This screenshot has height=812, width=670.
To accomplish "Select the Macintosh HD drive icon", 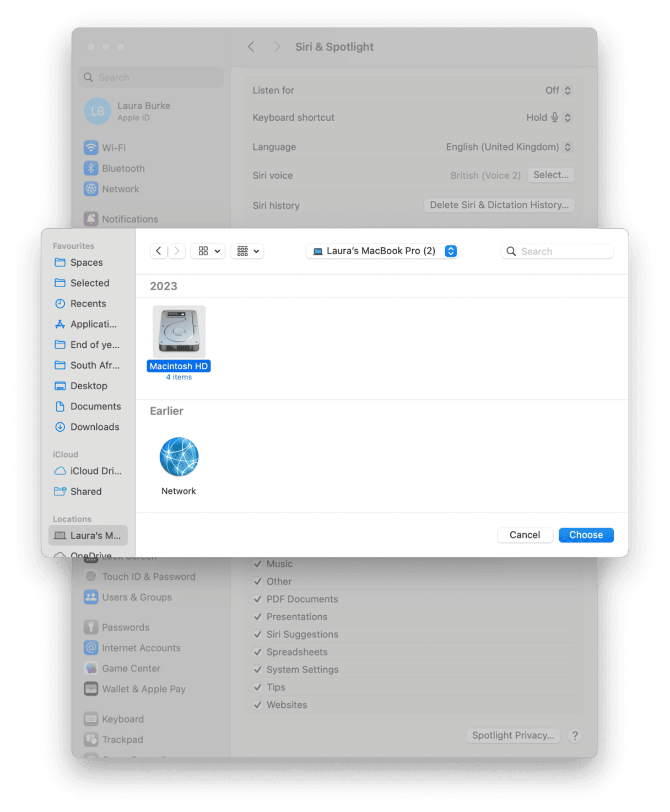I will coord(178,331).
